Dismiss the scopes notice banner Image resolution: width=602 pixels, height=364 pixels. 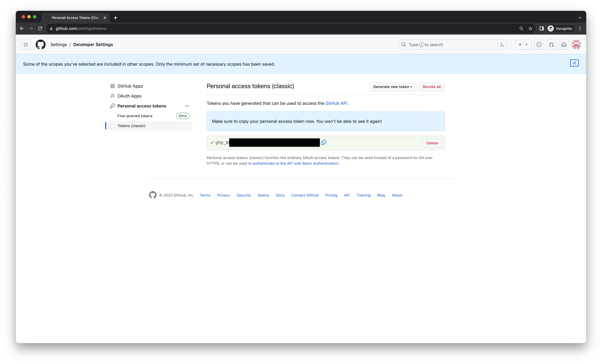574,63
